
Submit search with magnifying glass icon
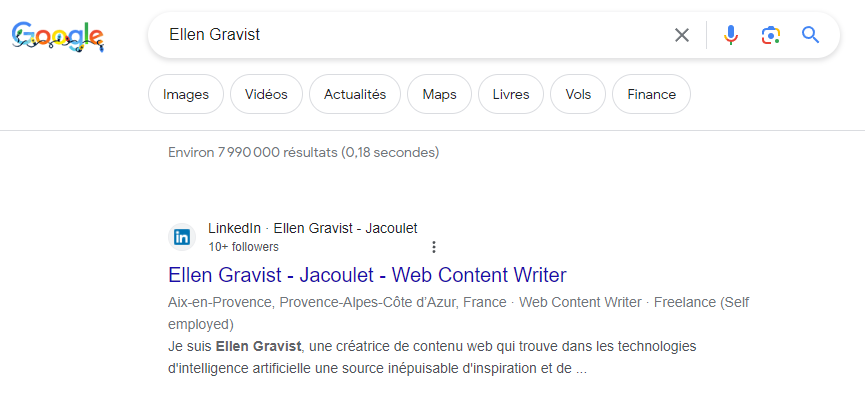[810, 35]
